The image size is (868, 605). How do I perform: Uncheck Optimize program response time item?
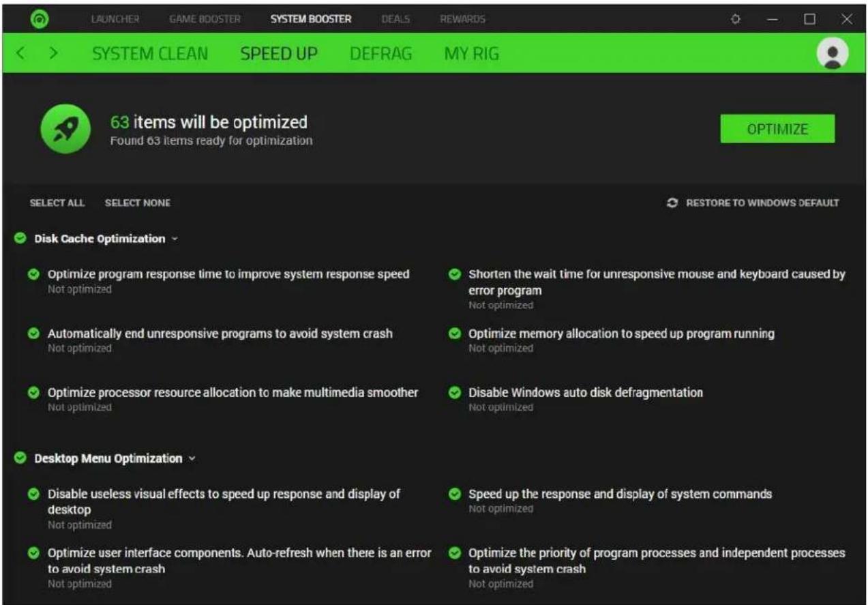(x=33, y=275)
